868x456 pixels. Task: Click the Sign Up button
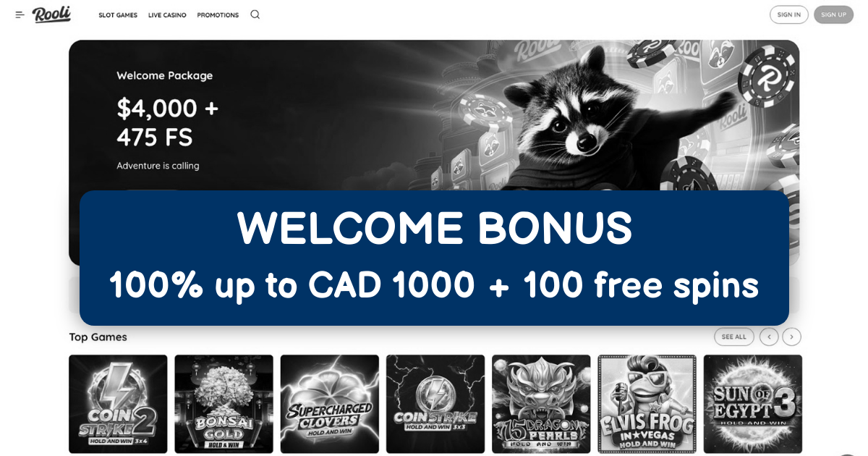[x=833, y=14]
